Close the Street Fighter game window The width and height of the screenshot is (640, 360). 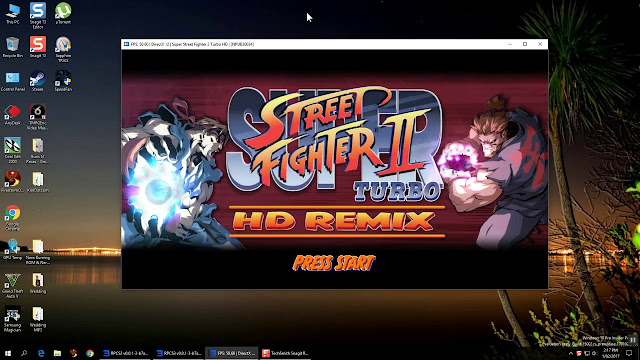coord(540,44)
